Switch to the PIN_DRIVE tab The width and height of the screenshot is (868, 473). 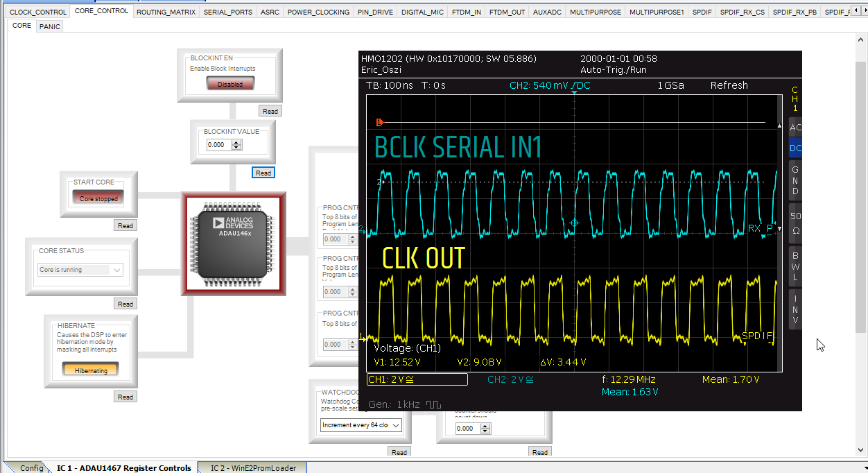(376, 12)
